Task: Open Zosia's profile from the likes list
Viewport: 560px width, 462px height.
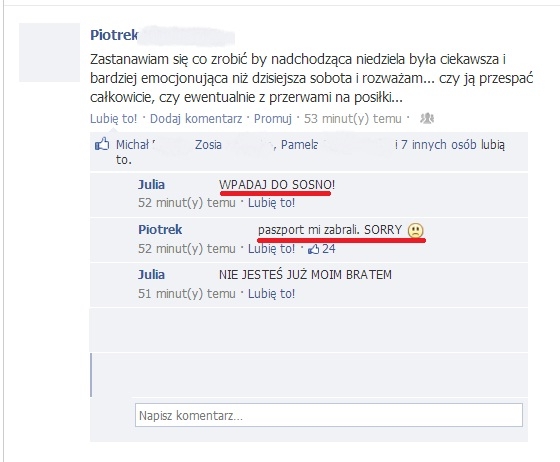Action: point(208,145)
